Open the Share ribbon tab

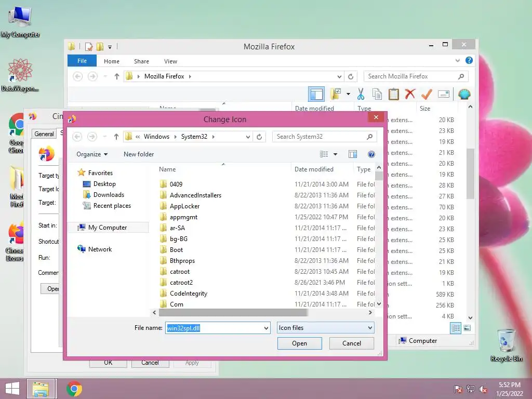tap(141, 61)
